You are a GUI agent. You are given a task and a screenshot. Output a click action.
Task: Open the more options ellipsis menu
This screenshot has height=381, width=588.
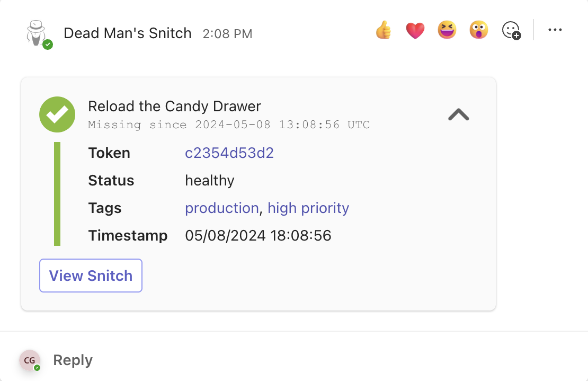point(555,30)
